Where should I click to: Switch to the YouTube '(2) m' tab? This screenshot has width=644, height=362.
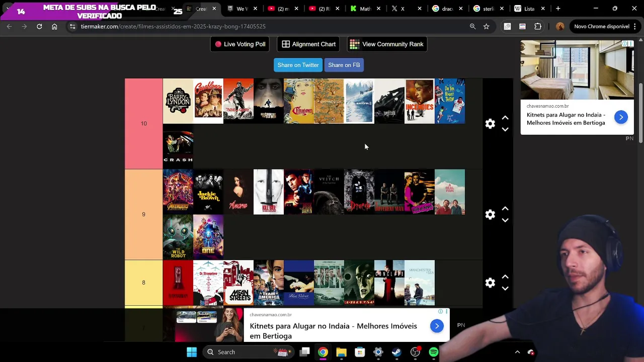click(283, 9)
